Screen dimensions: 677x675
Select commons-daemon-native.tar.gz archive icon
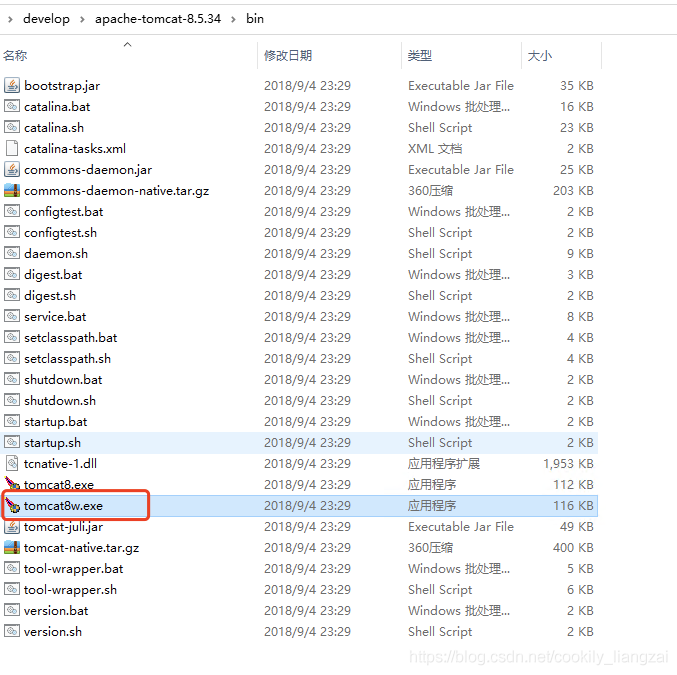[12, 190]
